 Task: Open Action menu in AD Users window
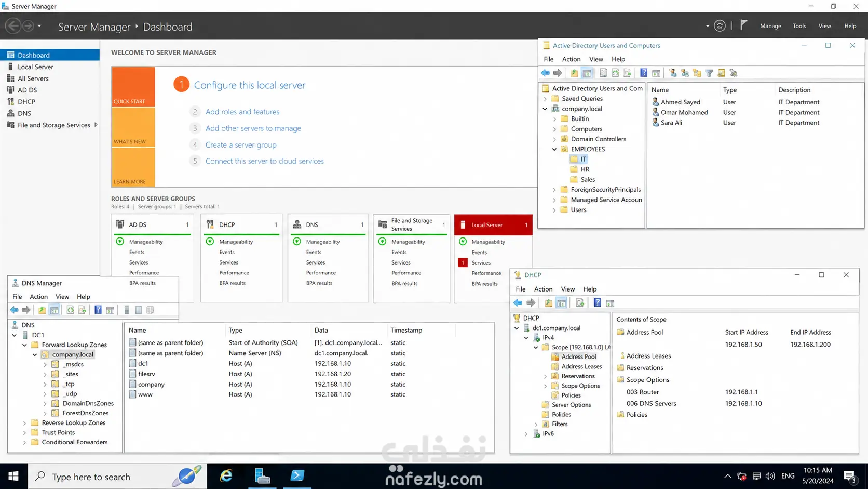pyautogui.click(x=571, y=59)
